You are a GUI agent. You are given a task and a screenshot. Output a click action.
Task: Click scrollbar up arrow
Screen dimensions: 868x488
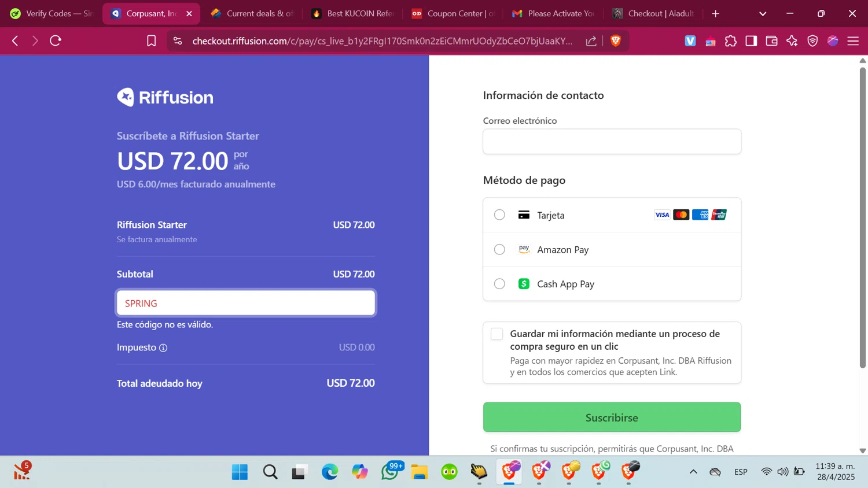(862, 60)
